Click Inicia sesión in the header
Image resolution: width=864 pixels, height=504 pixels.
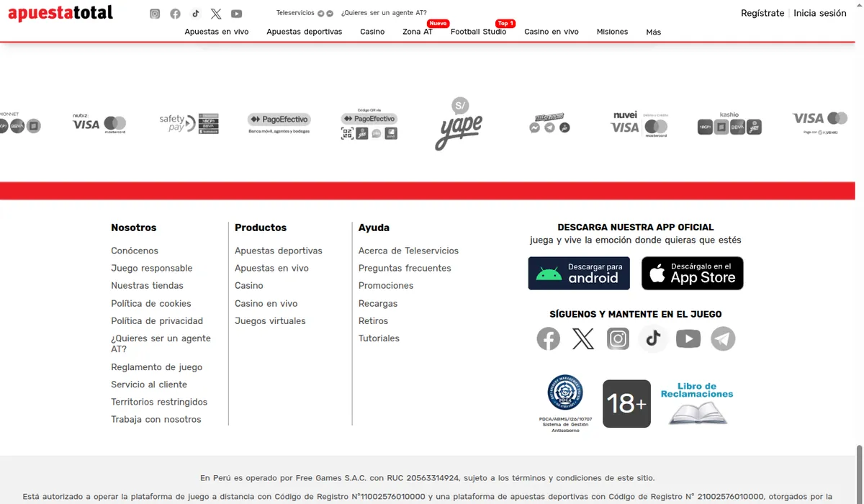click(820, 13)
